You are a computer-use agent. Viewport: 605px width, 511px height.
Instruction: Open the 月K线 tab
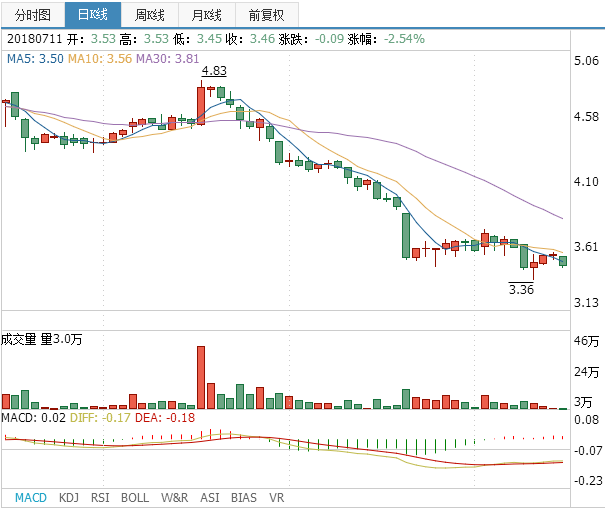pos(207,15)
